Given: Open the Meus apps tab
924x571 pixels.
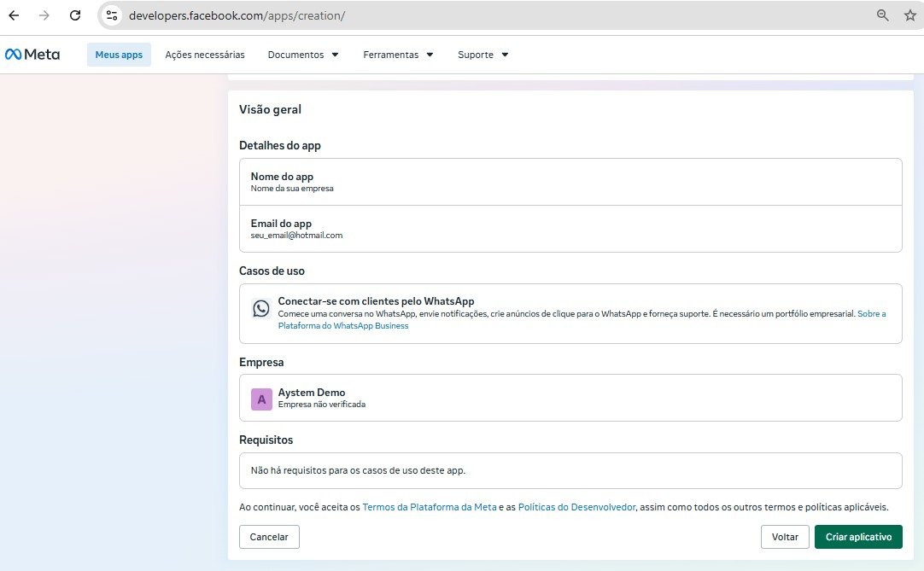Looking at the screenshot, I should click(x=119, y=55).
